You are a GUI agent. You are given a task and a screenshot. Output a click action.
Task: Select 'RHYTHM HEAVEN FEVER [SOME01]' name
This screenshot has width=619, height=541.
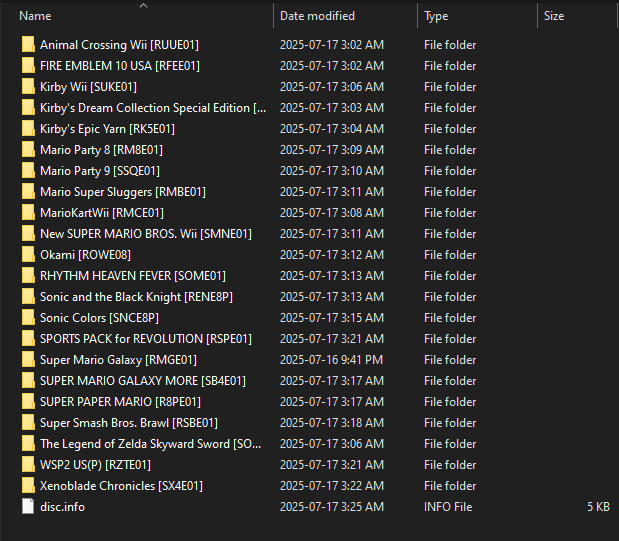pos(133,276)
